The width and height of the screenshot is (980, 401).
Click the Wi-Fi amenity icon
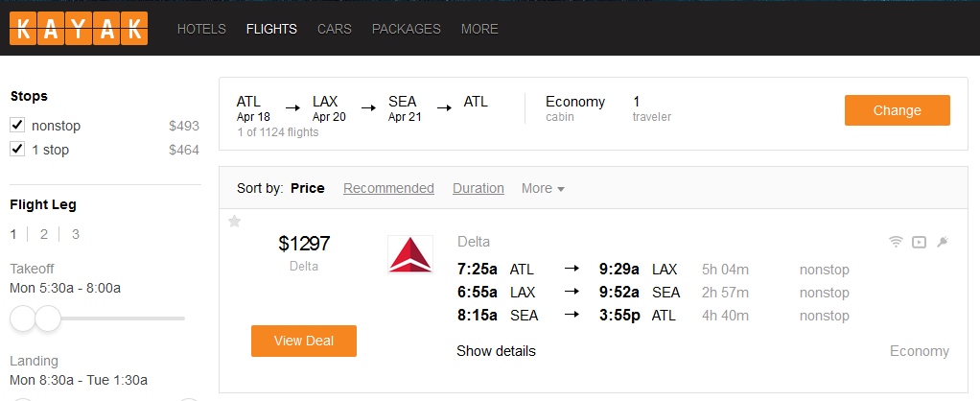(x=896, y=242)
